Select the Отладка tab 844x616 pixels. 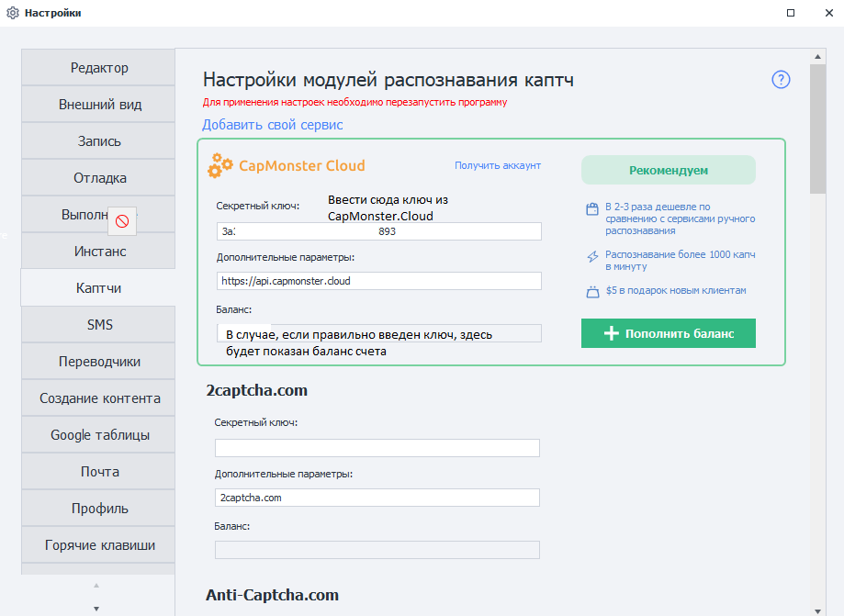pos(98,177)
